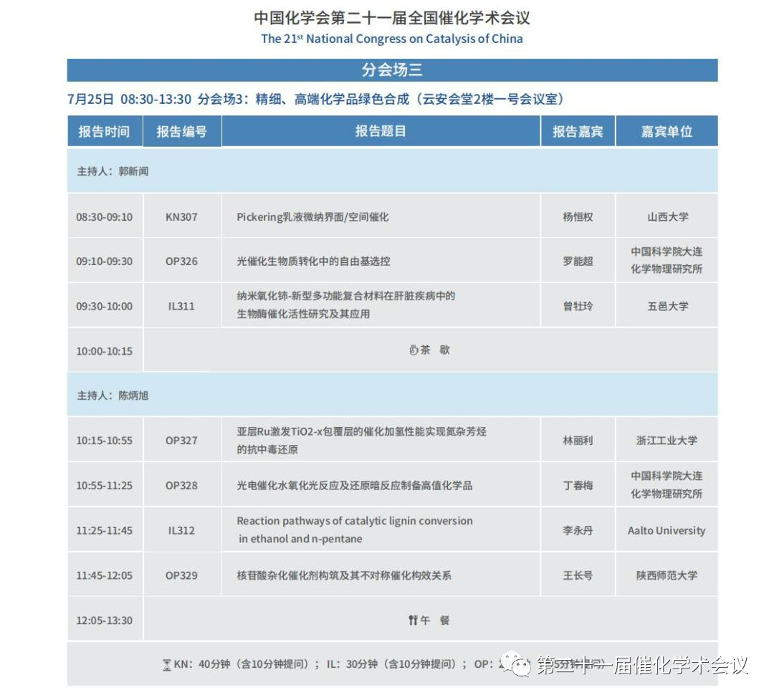Viewport: 774px width, 700px height.
Task: Click the report code IL311
Action: 181,306
